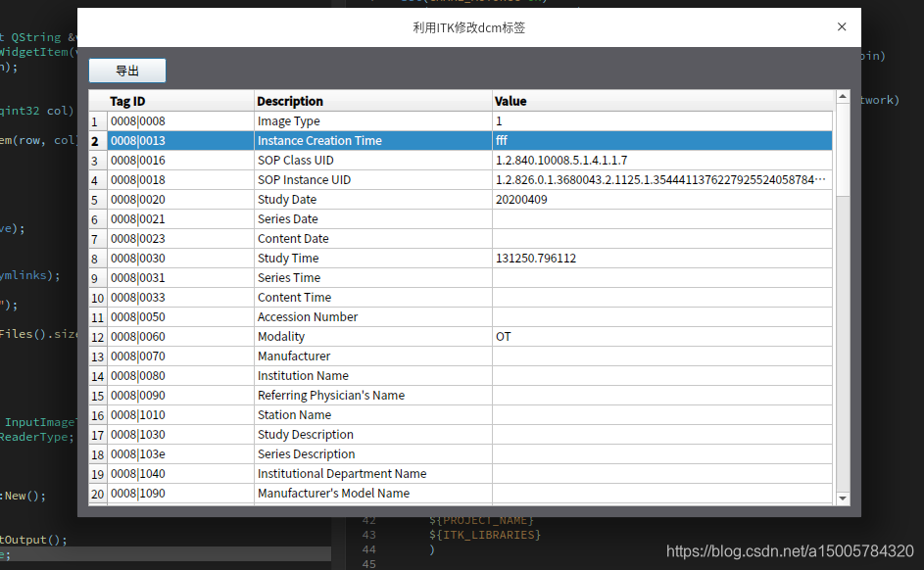
Task: Select the Series Date description cell
Action: (373, 219)
